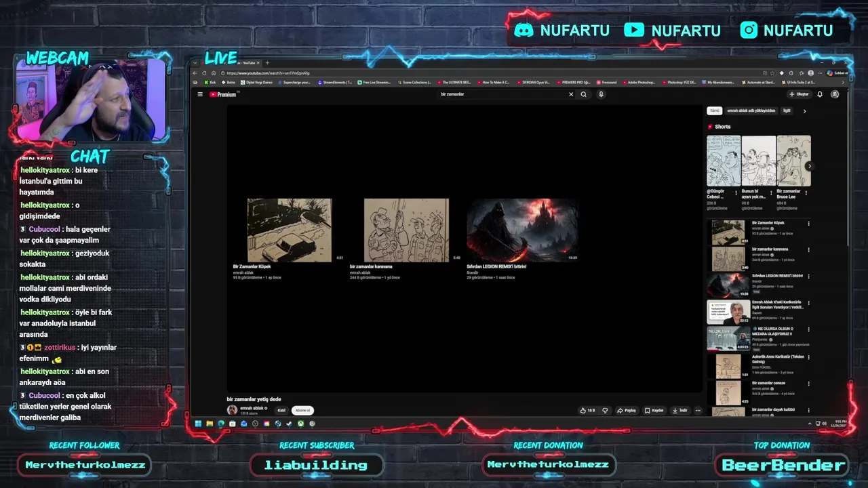The height and width of the screenshot is (488, 868).
Task: Show more filter chips with right chevron
Action: tap(805, 111)
